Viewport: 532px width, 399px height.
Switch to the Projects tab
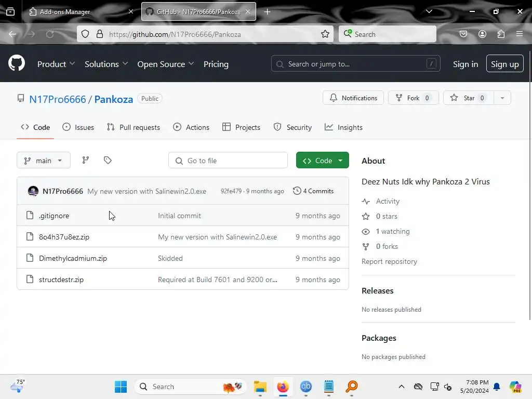click(241, 127)
